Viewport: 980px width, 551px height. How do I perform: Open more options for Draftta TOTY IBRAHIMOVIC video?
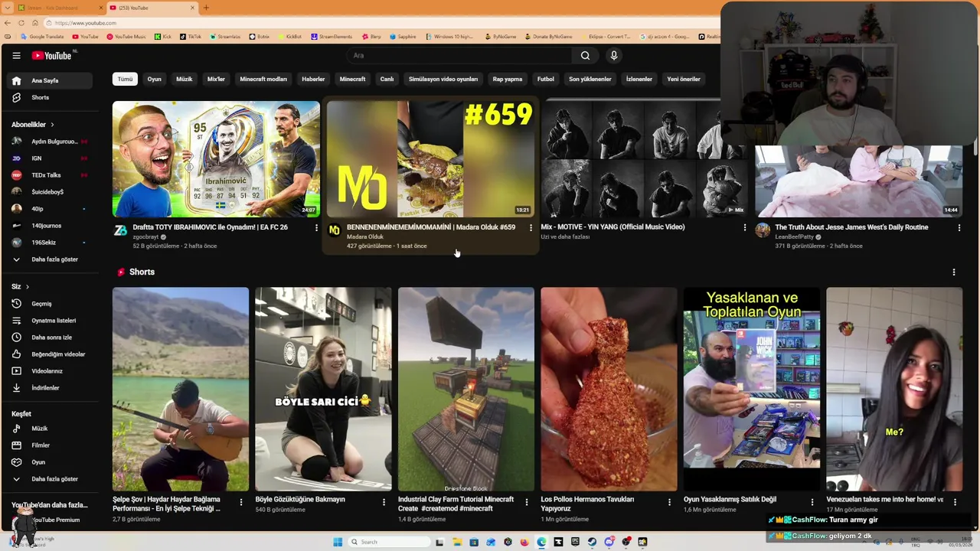316,227
